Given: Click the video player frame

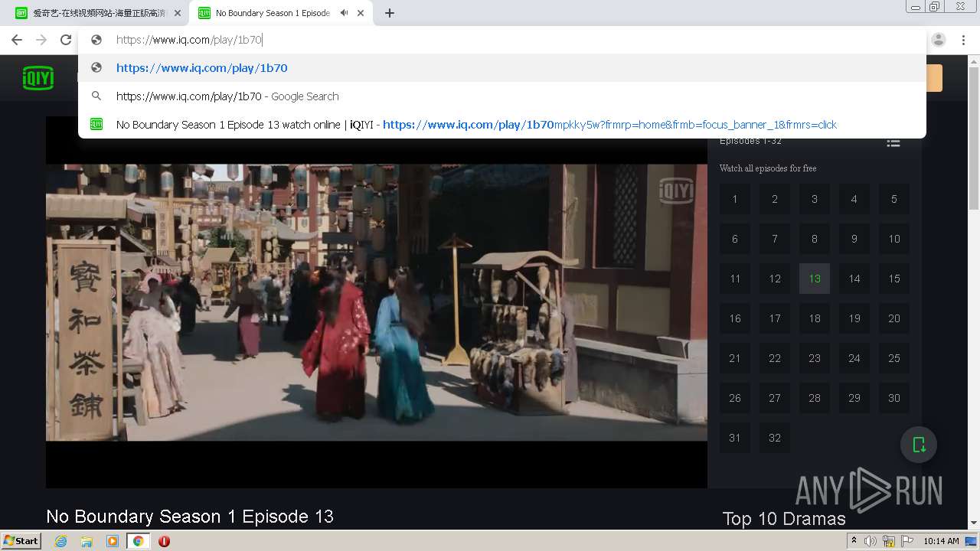Looking at the screenshot, I should tap(377, 302).
